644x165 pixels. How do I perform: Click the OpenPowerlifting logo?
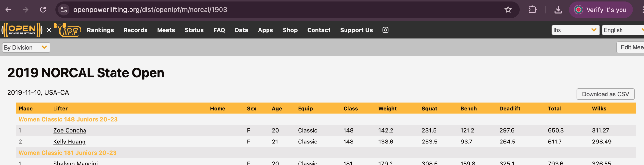[x=22, y=30]
